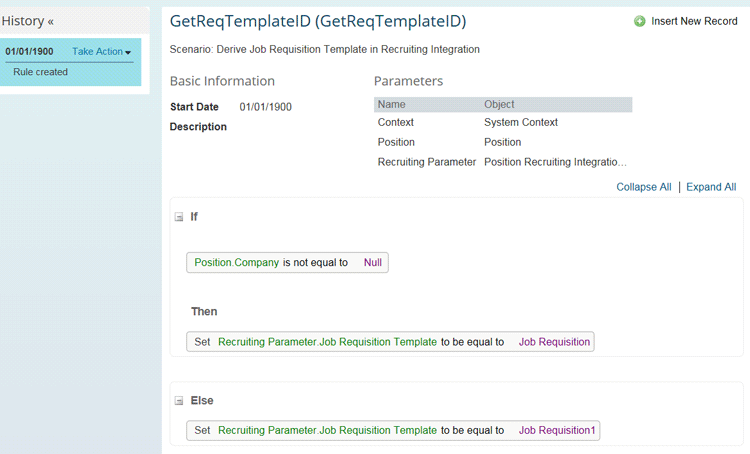Click the Position Company field in If condition
Screen dimensions: 750x454
click(236, 263)
